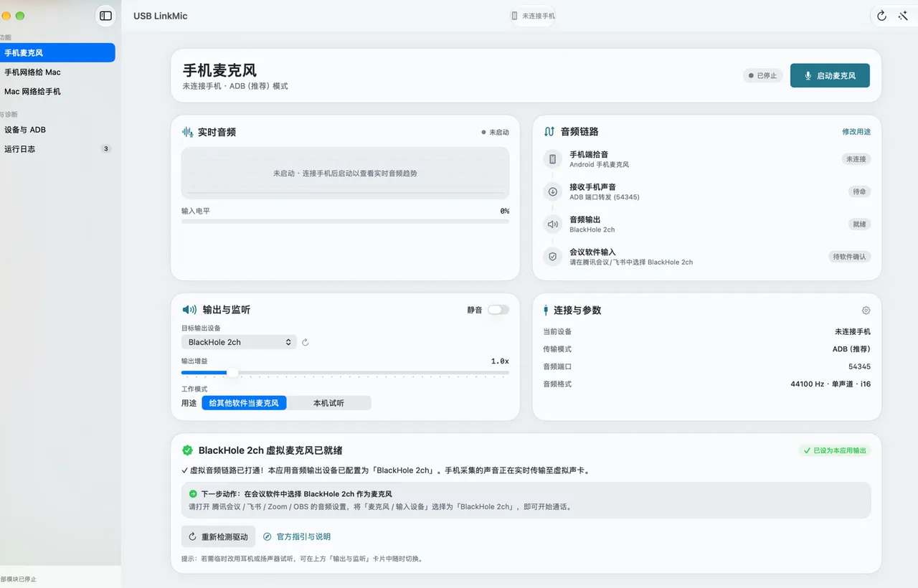
Task: Click the 未连接手机 indicator in title bar
Action: point(533,16)
